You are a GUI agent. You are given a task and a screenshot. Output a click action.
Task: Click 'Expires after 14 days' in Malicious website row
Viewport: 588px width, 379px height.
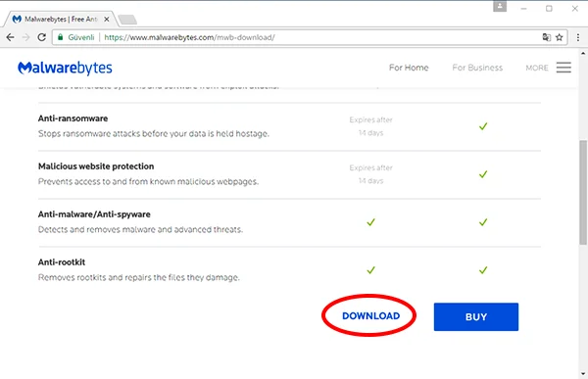pos(370,174)
